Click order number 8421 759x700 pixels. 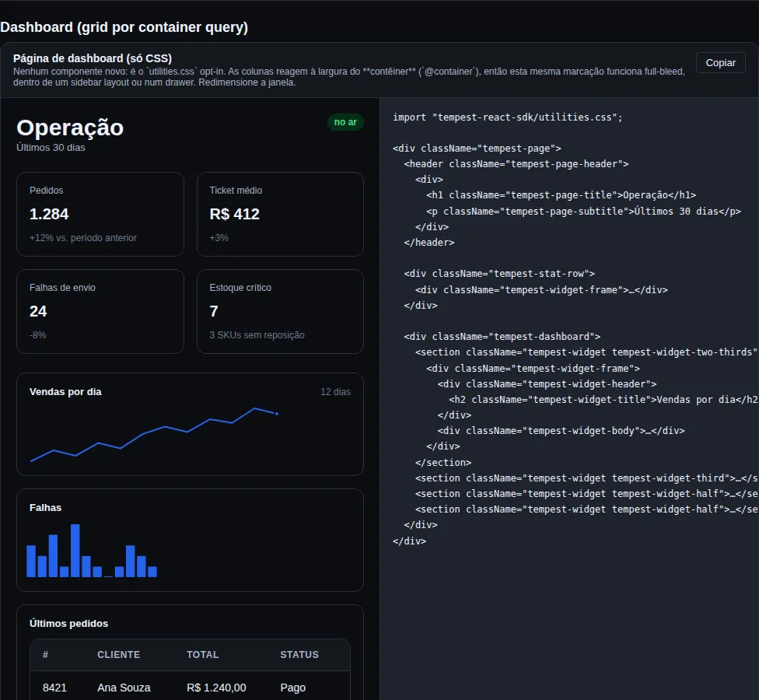[54, 688]
